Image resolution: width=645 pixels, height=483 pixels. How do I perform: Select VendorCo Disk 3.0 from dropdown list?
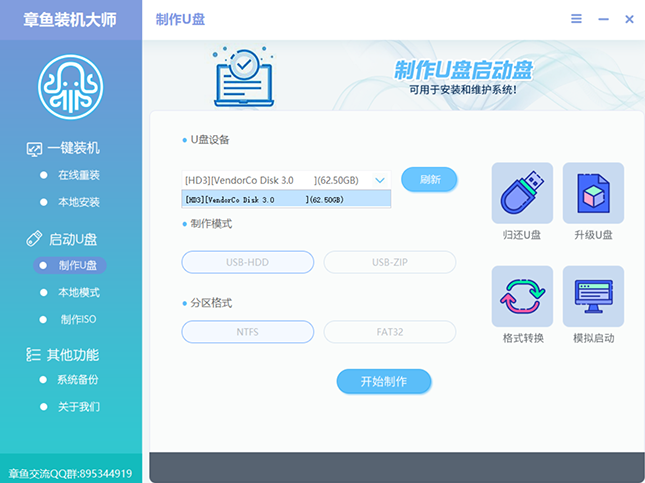[285, 200]
